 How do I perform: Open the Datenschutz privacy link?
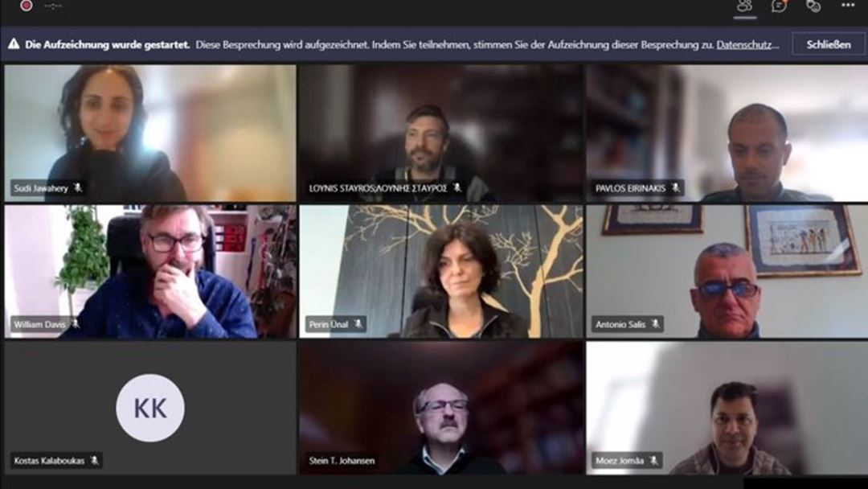click(x=747, y=44)
